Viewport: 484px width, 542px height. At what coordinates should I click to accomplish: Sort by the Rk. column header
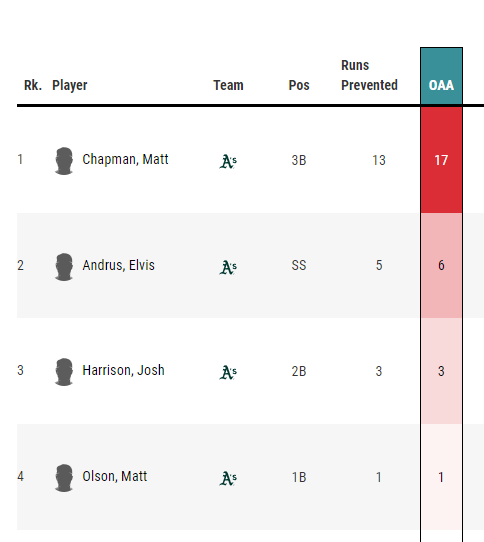point(33,85)
